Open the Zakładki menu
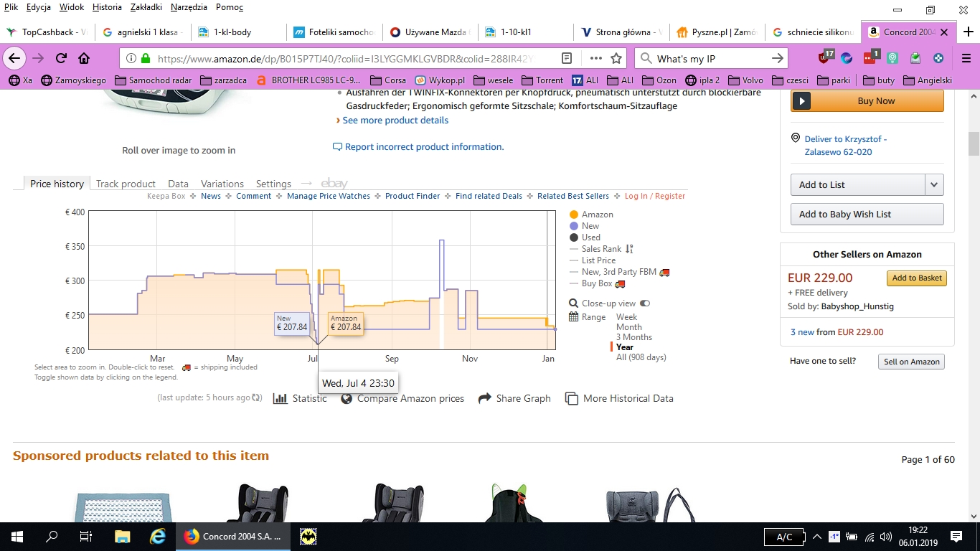 146,7
